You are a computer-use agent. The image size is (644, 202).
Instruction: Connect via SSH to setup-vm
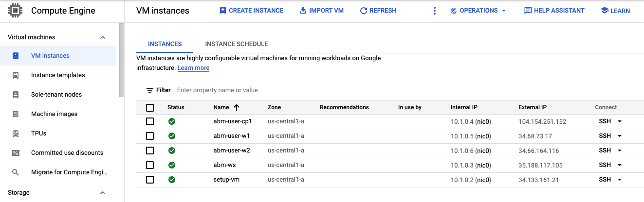pos(605,180)
